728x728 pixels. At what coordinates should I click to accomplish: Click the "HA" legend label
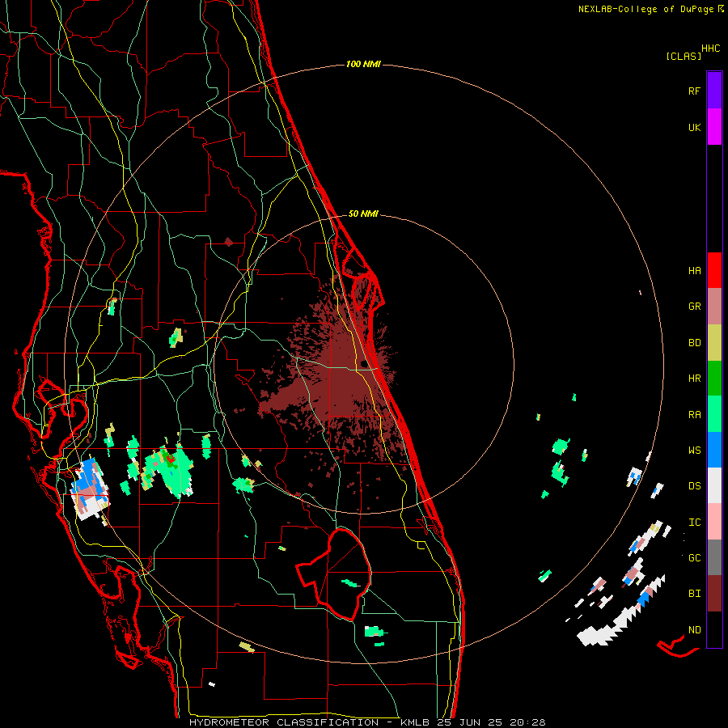[695, 271]
